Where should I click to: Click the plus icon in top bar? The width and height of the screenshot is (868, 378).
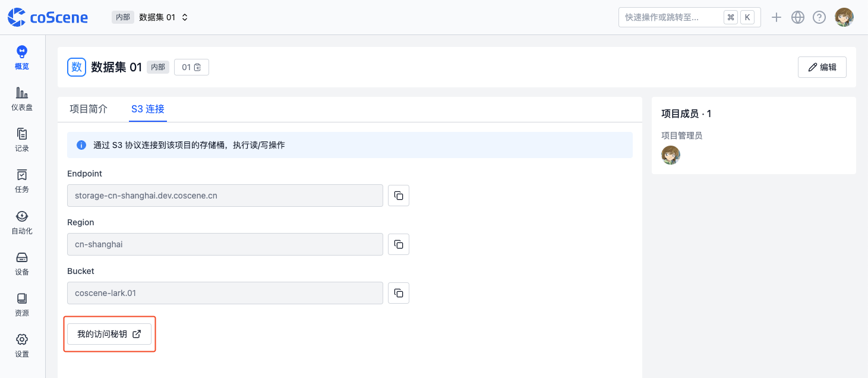(776, 17)
